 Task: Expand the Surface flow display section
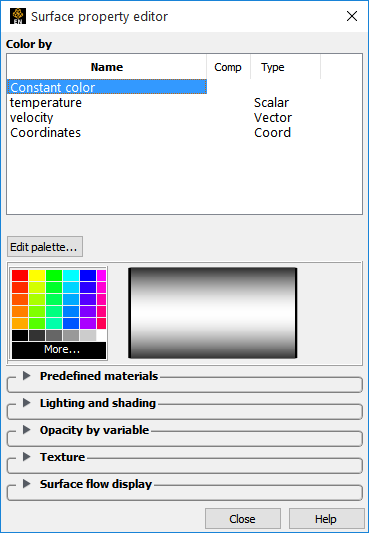click(27, 484)
